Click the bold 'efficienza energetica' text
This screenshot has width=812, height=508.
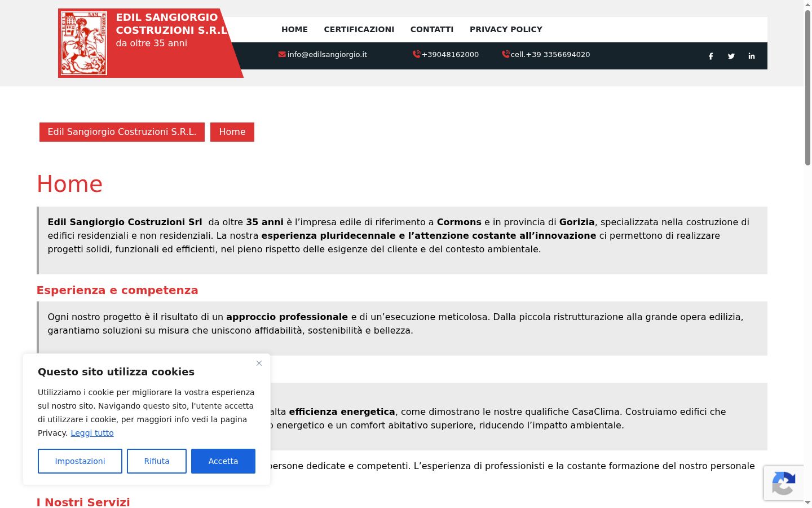coord(342,412)
